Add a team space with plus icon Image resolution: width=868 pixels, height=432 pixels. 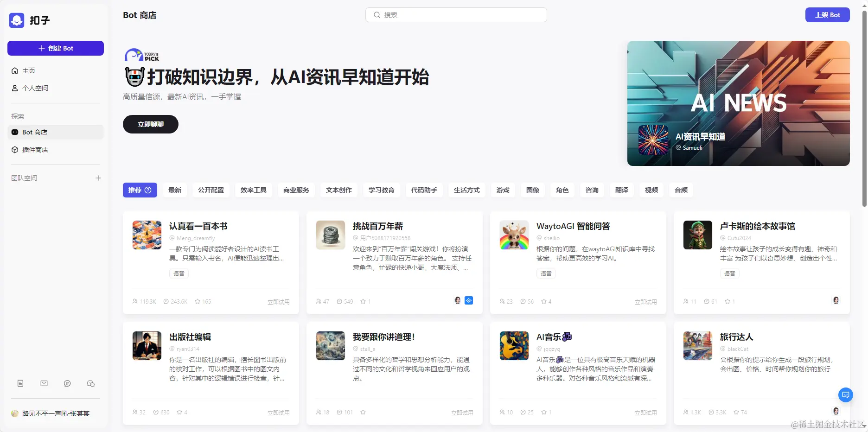98,178
